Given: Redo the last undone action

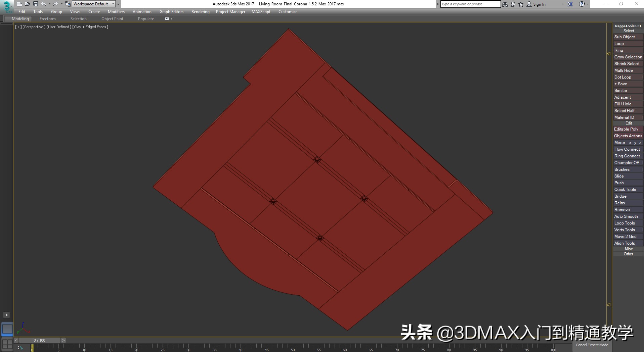Looking at the screenshot, I should click(x=55, y=4).
